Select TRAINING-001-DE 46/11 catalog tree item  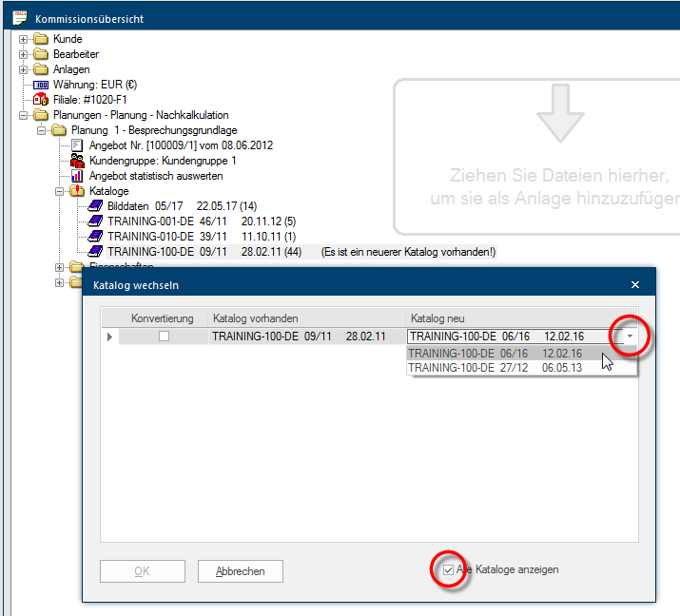pos(150,221)
